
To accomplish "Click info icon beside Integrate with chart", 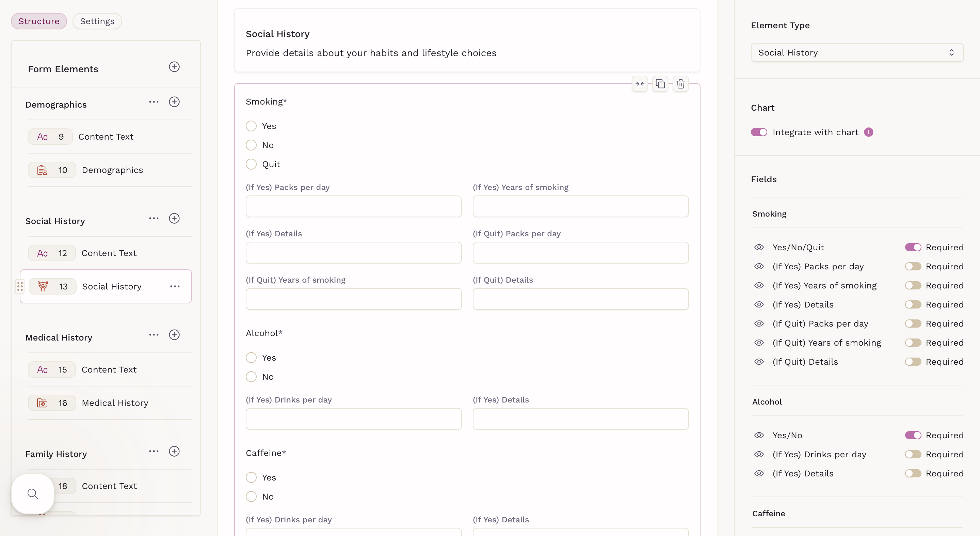I will (869, 132).
